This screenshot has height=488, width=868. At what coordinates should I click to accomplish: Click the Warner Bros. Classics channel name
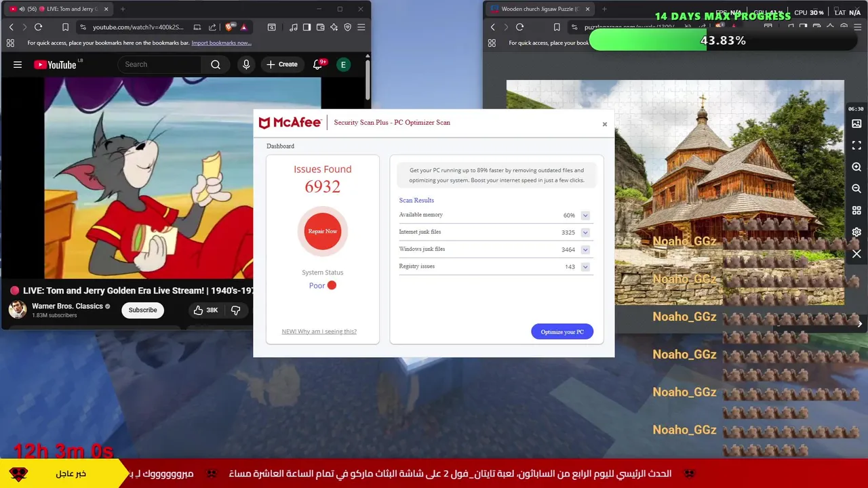pyautogui.click(x=67, y=306)
